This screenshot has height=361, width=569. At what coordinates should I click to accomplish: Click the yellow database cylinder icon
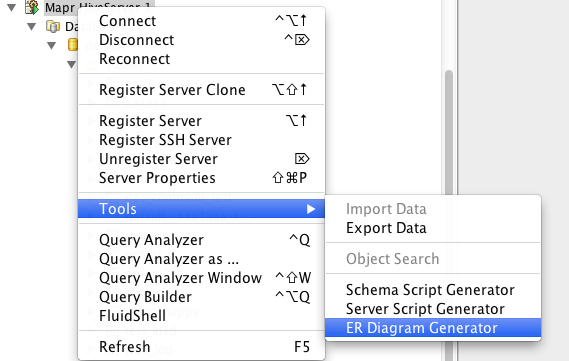coord(73,45)
